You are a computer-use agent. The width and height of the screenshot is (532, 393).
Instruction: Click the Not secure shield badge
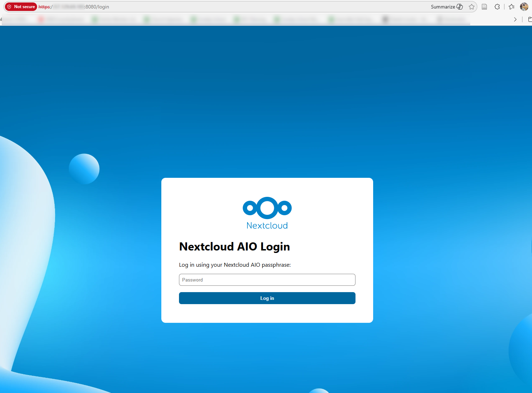(20, 6)
